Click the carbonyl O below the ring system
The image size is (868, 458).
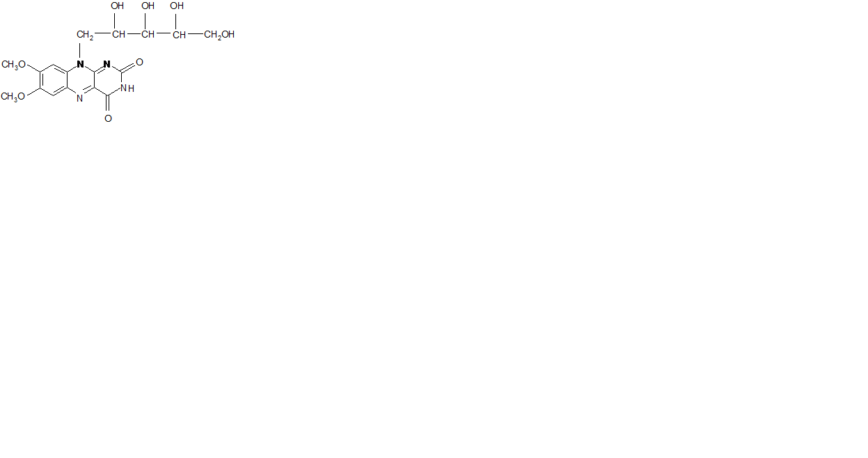coord(108,118)
